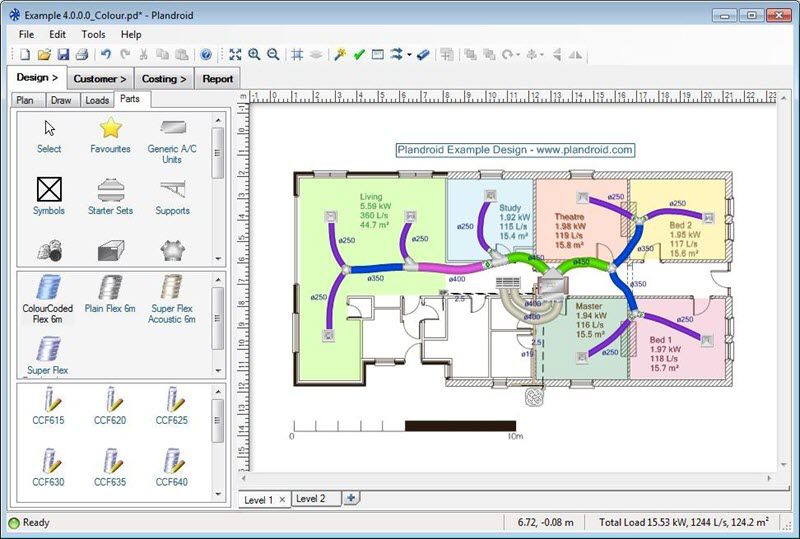Click the zoom to fit toolbar icon

(x=235, y=55)
